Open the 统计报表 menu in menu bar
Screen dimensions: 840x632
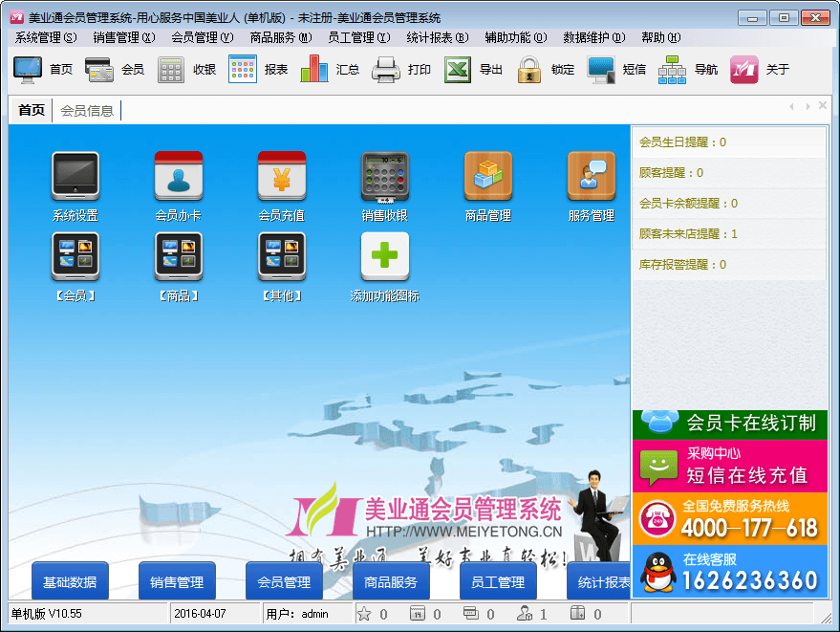[437, 37]
